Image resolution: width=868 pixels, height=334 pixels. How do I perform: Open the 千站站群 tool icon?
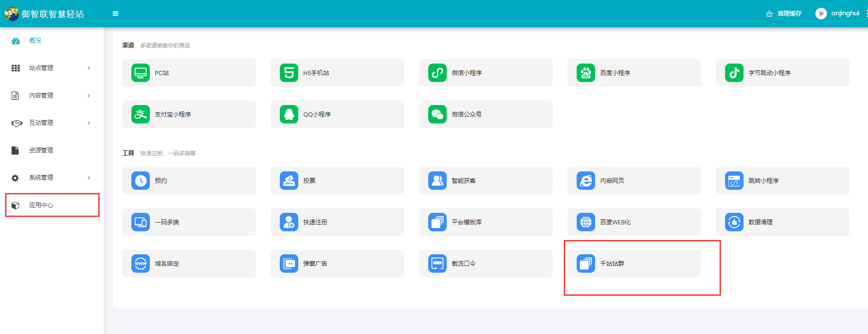click(586, 264)
